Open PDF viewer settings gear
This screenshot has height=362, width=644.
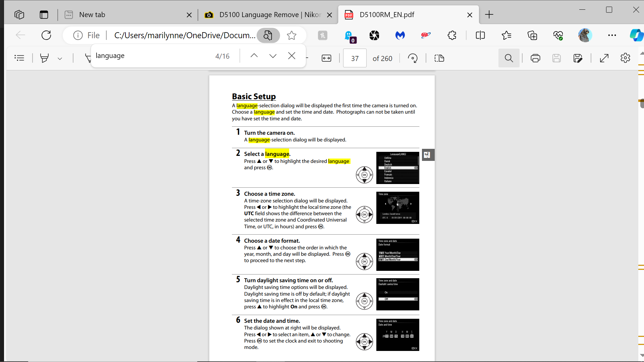pos(625,58)
